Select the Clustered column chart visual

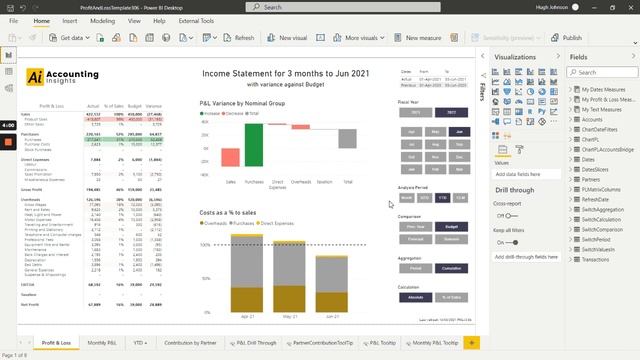pyautogui.click(x=530, y=72)
